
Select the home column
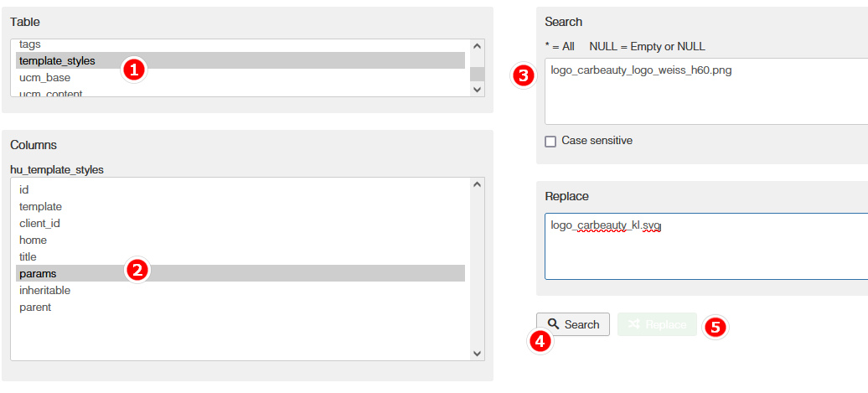(x=33, y=240)
